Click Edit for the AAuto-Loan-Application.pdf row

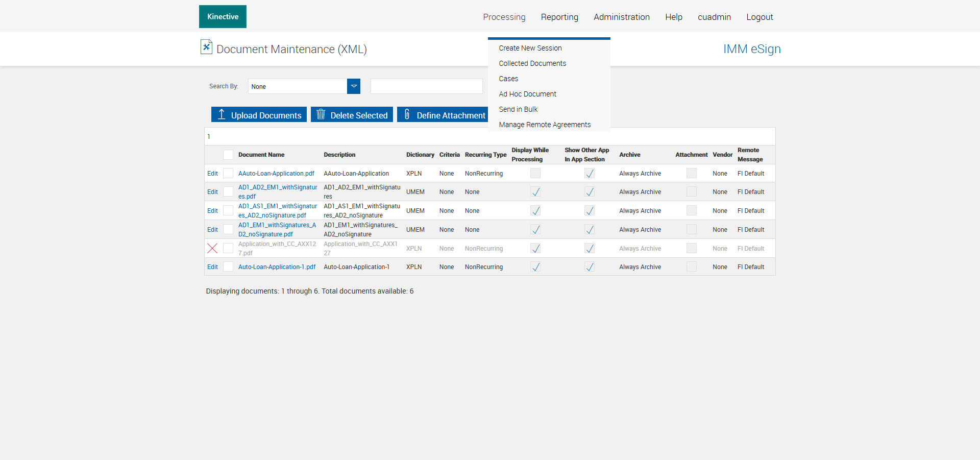point(212,174)
